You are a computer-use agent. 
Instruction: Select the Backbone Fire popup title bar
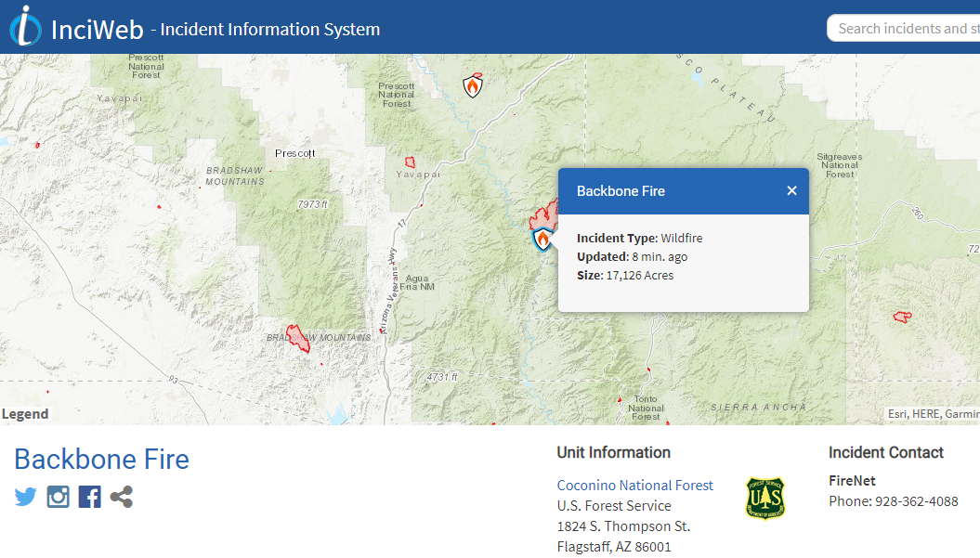(x=621, y=190)
